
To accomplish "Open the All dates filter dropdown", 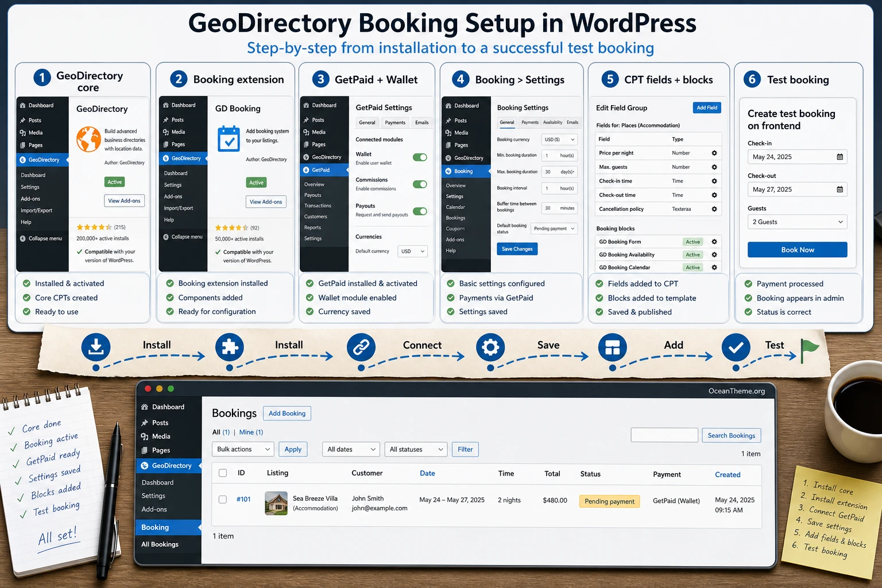I will pos(351,450).
